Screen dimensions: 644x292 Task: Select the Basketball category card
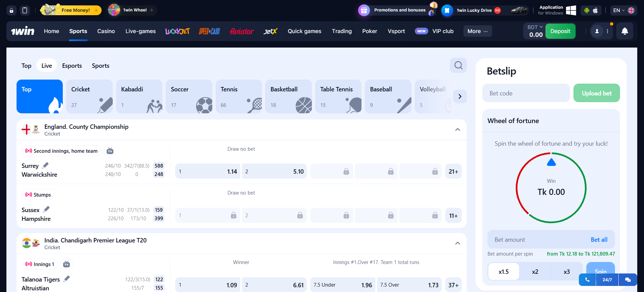click(289, 96)
